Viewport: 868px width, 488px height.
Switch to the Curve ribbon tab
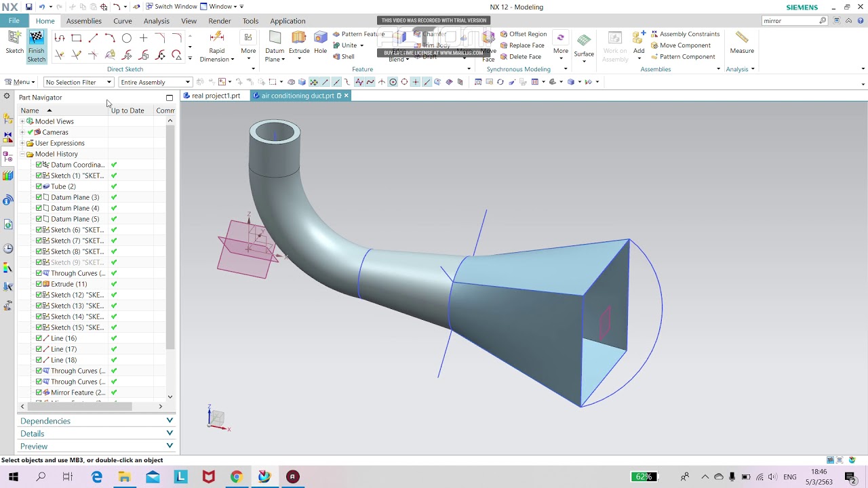point(123,21)
